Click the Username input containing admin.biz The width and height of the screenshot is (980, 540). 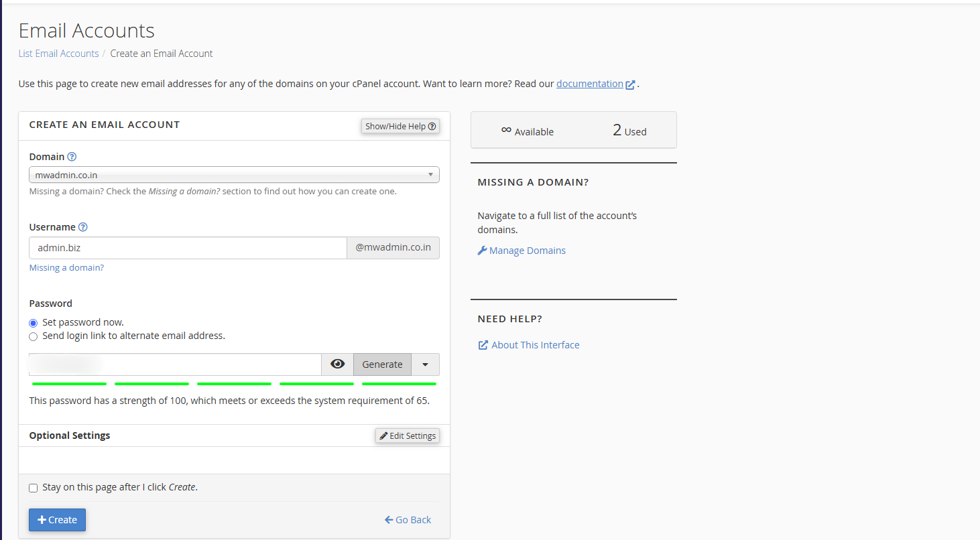[188, 248]
